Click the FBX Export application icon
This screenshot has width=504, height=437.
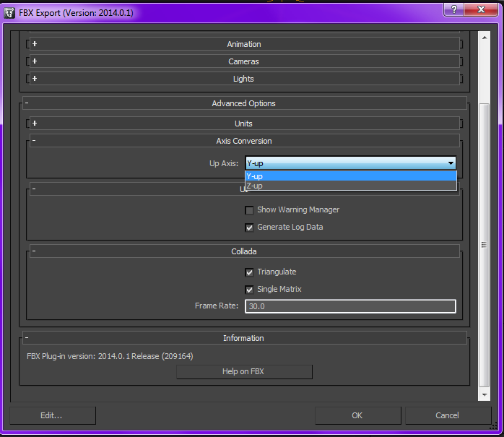[9, 13]
